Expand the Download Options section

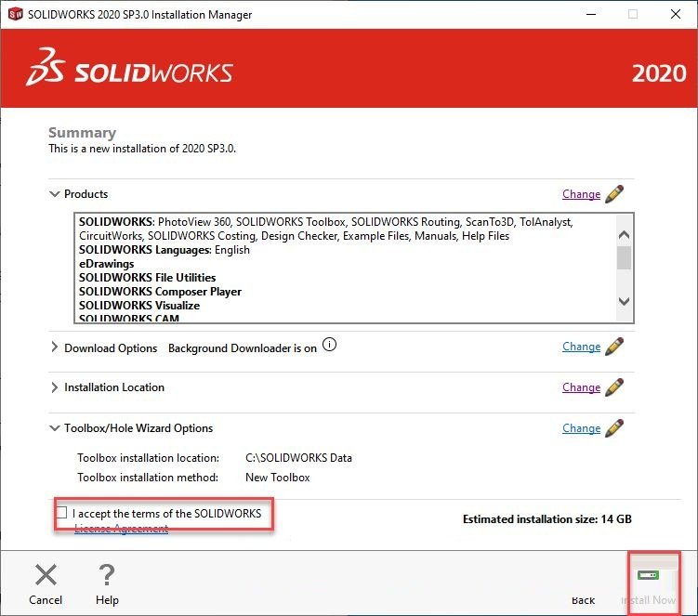coord(54,347)
